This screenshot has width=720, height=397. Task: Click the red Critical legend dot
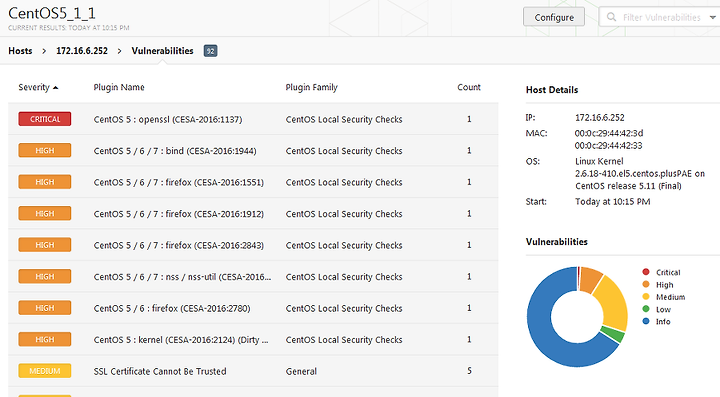pos(646,272)
